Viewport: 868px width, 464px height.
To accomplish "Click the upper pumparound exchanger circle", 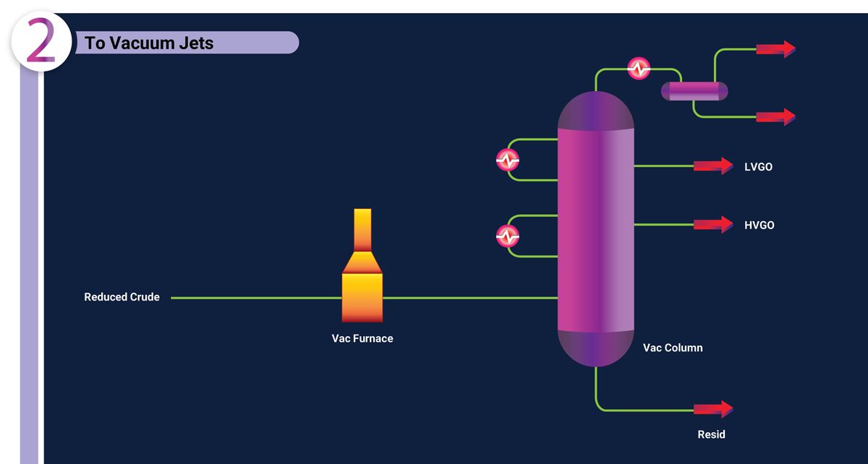I will tap(506, 158).
